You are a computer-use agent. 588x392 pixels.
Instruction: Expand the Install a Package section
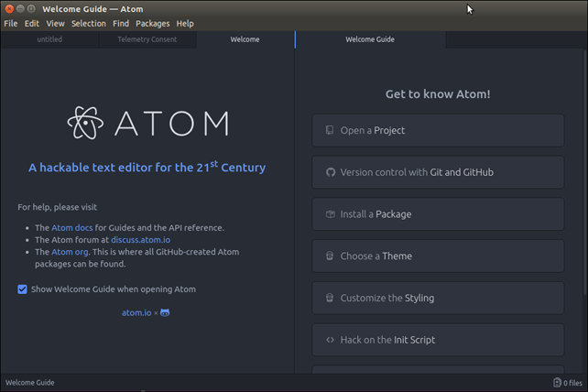tap(438, 214)
